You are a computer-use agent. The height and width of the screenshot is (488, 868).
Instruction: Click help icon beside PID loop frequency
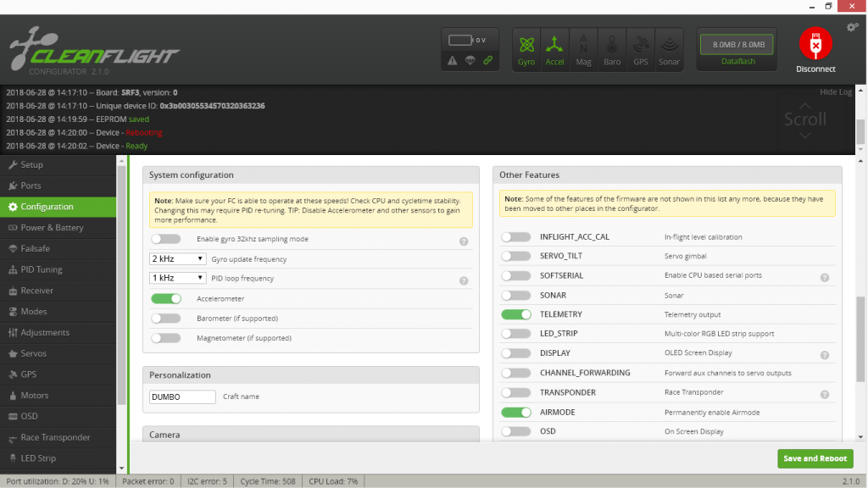point(464,280)
